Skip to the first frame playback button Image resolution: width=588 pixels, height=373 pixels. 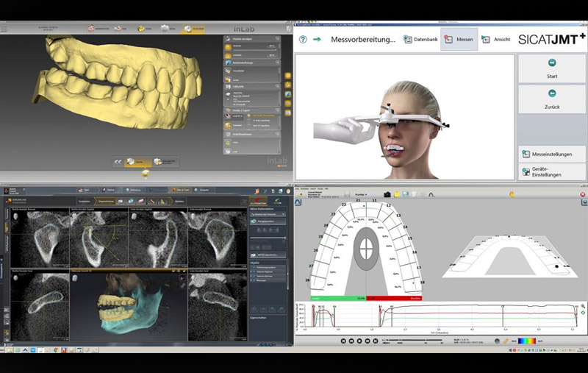[343, 341]
